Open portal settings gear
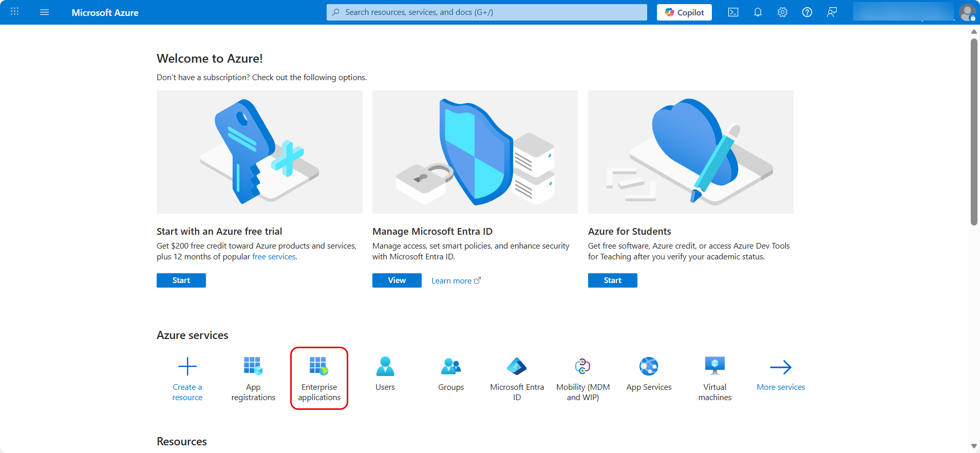 tap(782, 12)
